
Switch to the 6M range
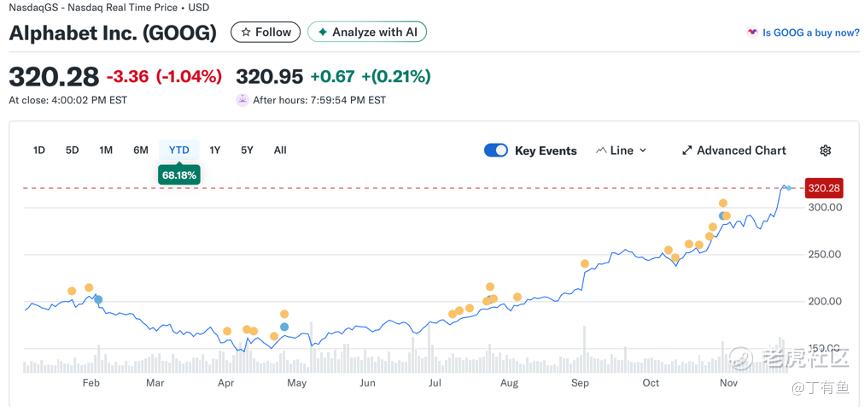click(x=141, y=151)
